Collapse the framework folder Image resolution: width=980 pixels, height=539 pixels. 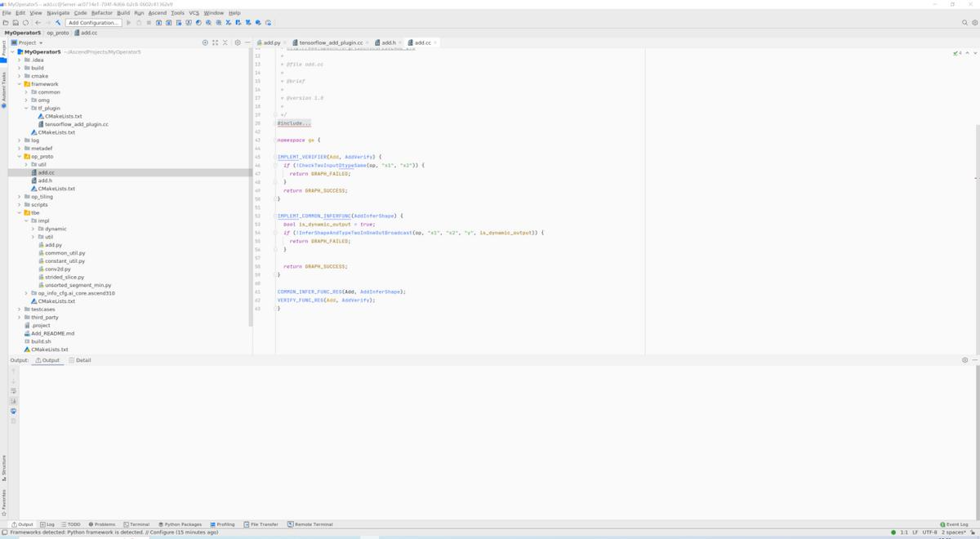20,84
